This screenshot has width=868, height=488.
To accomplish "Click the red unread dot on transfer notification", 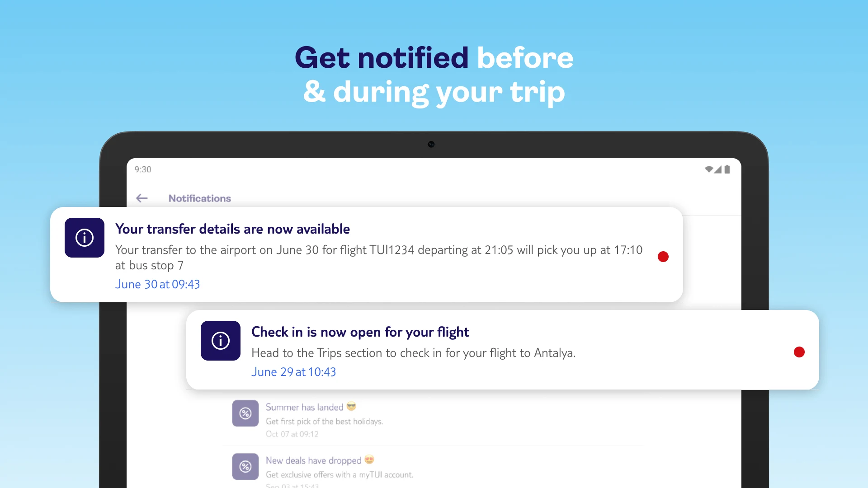I will coord(663,257).
